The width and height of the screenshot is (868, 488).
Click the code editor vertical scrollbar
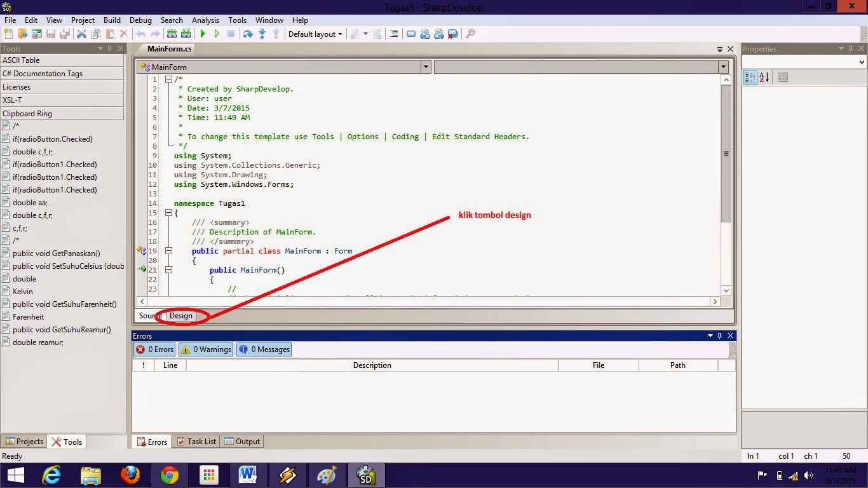[x=726, y=185]
